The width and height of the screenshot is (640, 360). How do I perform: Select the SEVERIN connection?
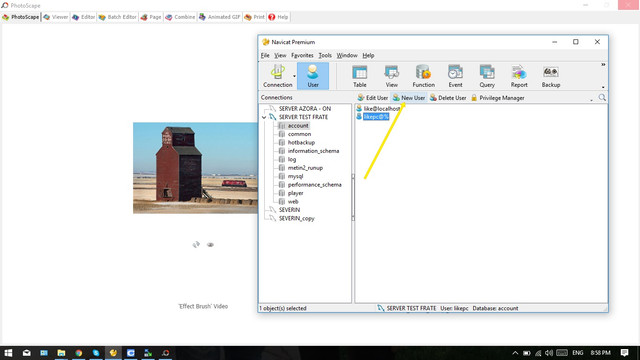(289, 210)
